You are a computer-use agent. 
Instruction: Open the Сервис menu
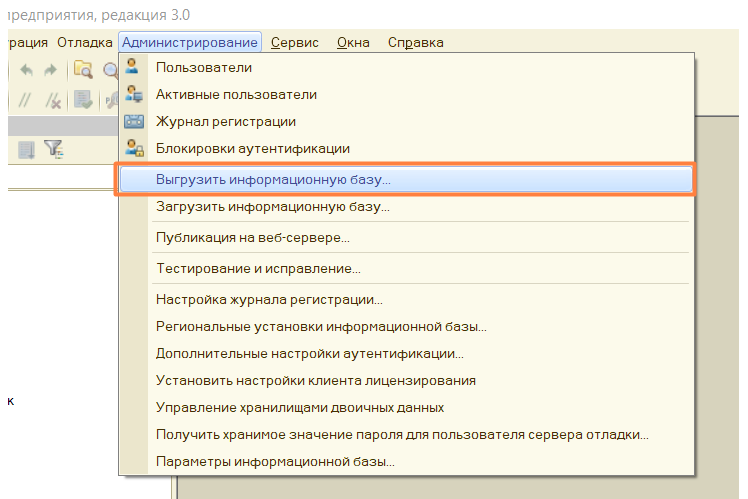pos(294,42)
